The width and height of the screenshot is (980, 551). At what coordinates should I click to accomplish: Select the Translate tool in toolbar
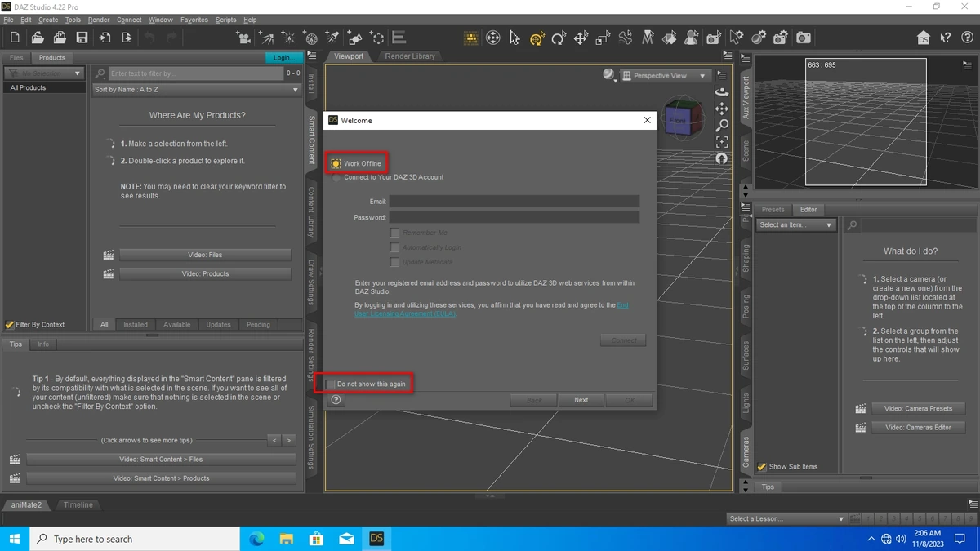coord(581,38)
